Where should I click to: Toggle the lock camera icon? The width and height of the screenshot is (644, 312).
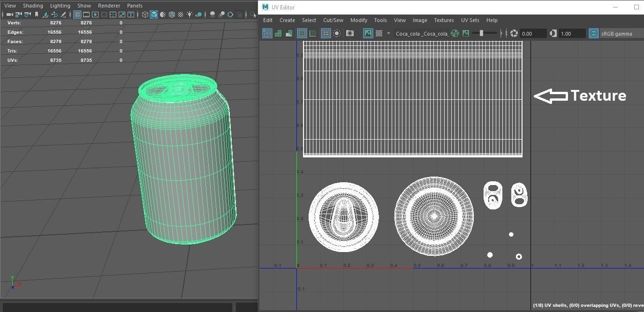18,15
